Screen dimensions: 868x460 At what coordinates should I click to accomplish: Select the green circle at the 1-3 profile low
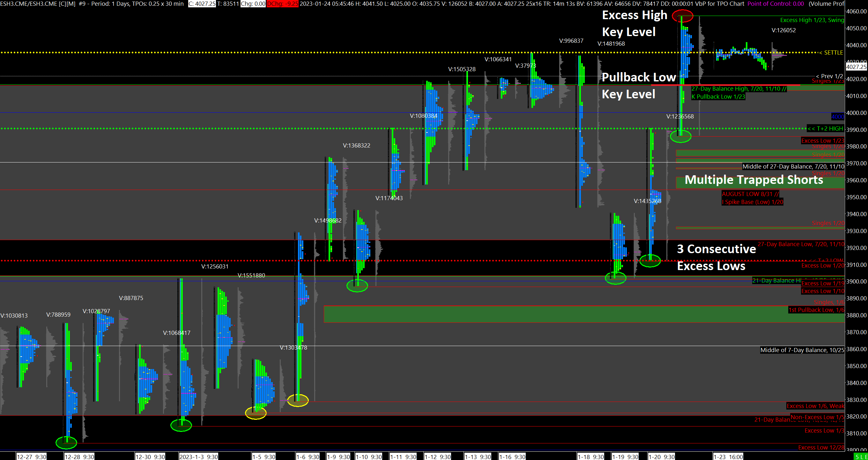181,425
